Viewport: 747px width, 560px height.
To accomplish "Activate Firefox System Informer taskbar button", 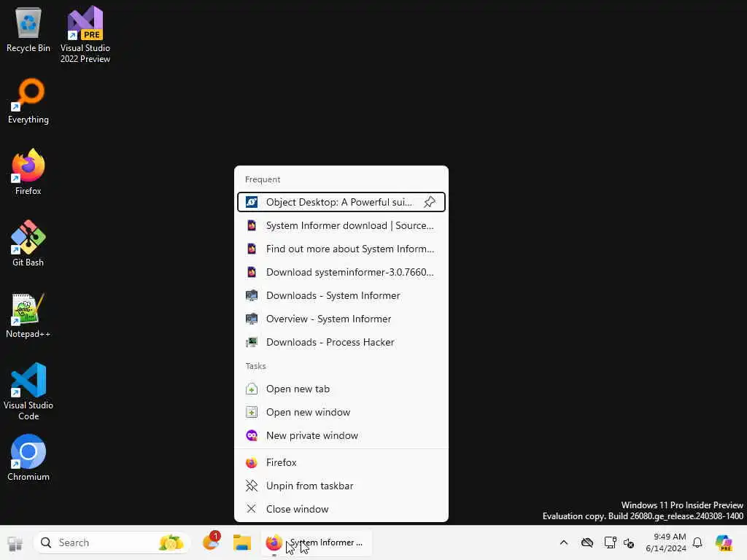I will pos(317,542).
